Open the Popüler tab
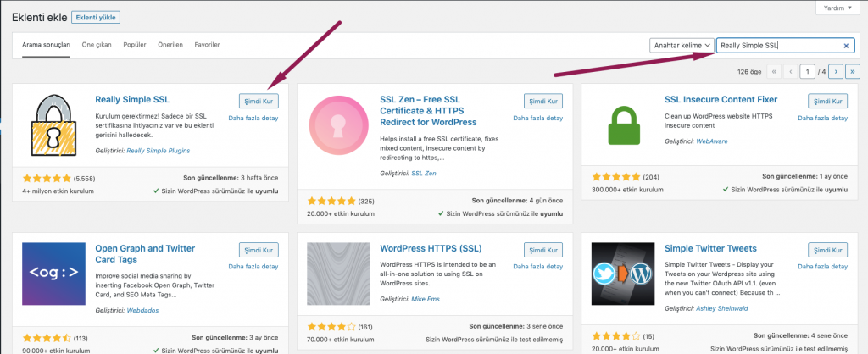Screen dimensions: 868x354 pos(135,45)
